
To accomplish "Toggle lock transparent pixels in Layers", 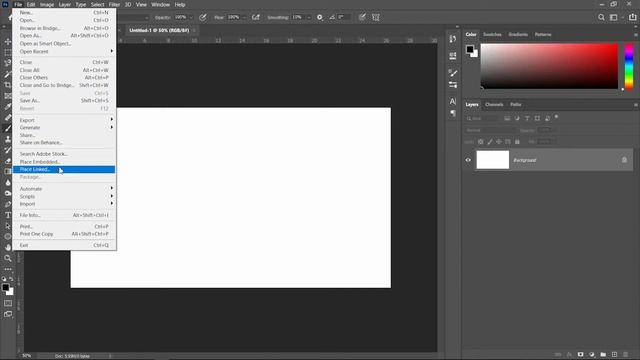I will [480, 142].
